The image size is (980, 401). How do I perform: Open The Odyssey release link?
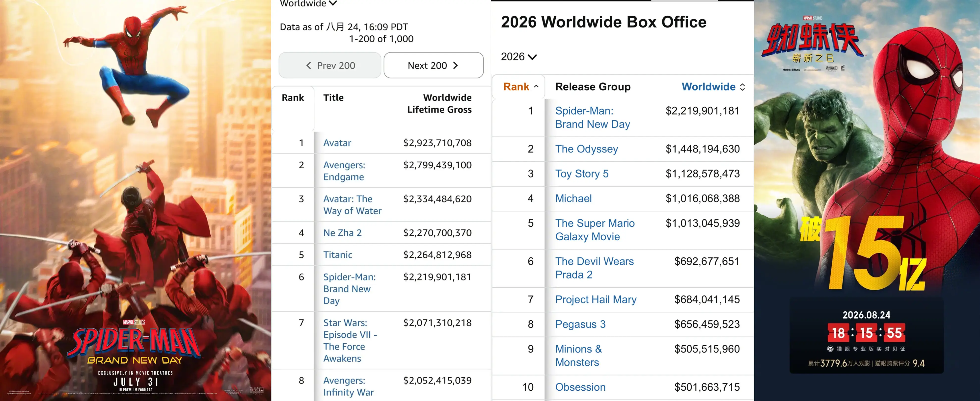[586, 149]
